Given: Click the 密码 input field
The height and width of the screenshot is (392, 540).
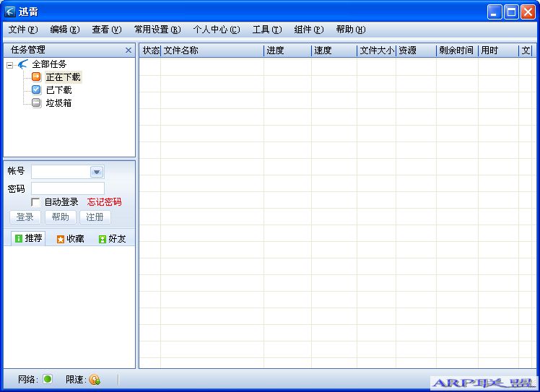Looking at the screenshot, I should tap(68, 188).
